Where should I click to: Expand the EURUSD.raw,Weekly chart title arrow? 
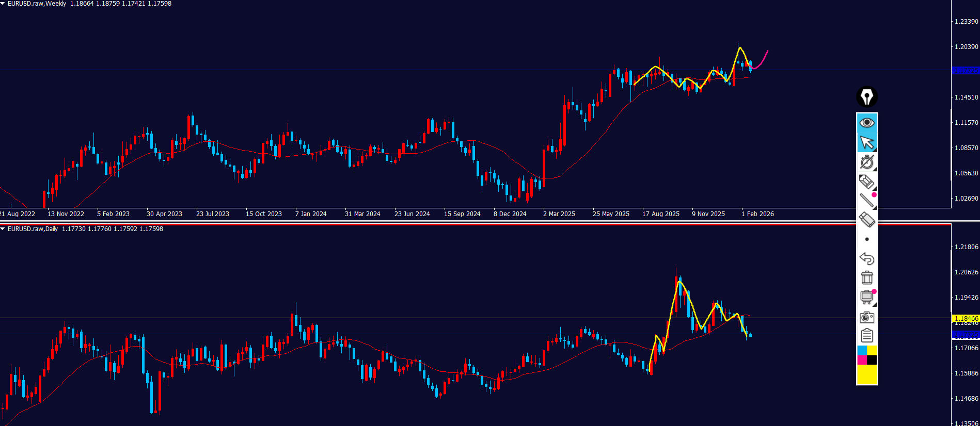tap(3, 4)
